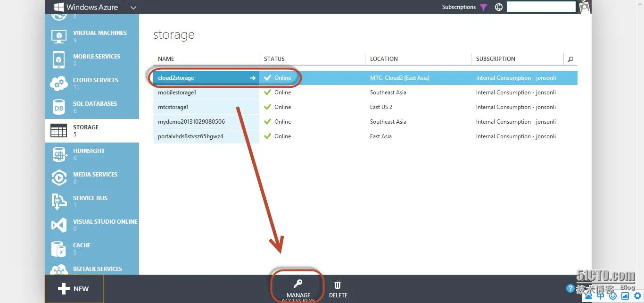This screenshot has height=303, width=644.
Task: Open SQL Databases section
Action: (92, 107)
